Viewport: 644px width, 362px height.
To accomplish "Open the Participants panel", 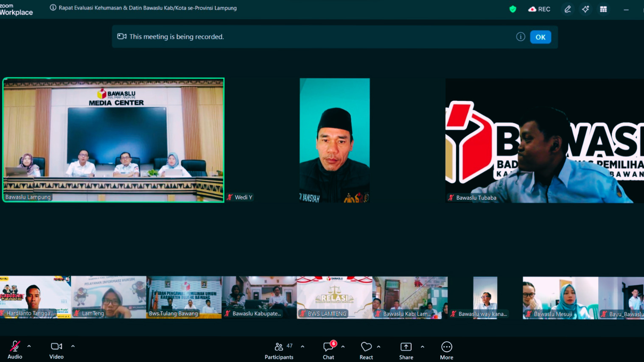I will [x=279, y=351].
